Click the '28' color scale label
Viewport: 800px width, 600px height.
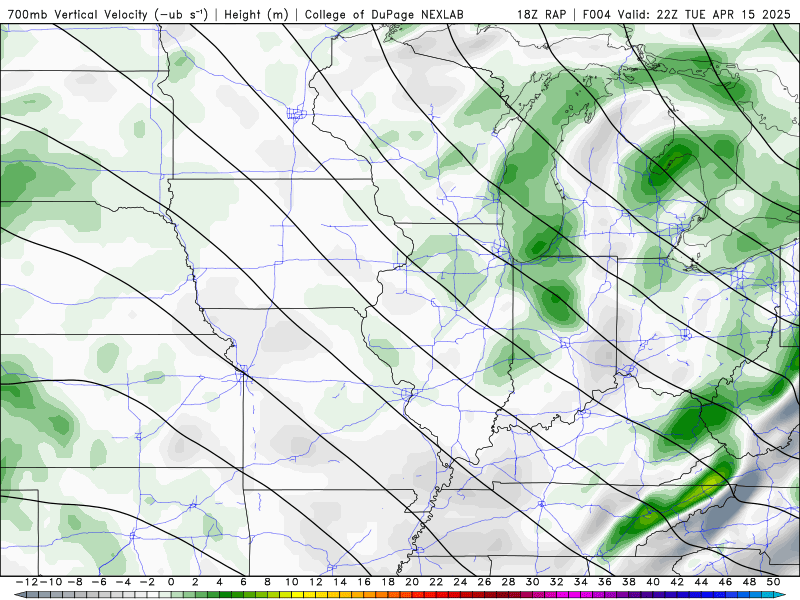(508, 582)
